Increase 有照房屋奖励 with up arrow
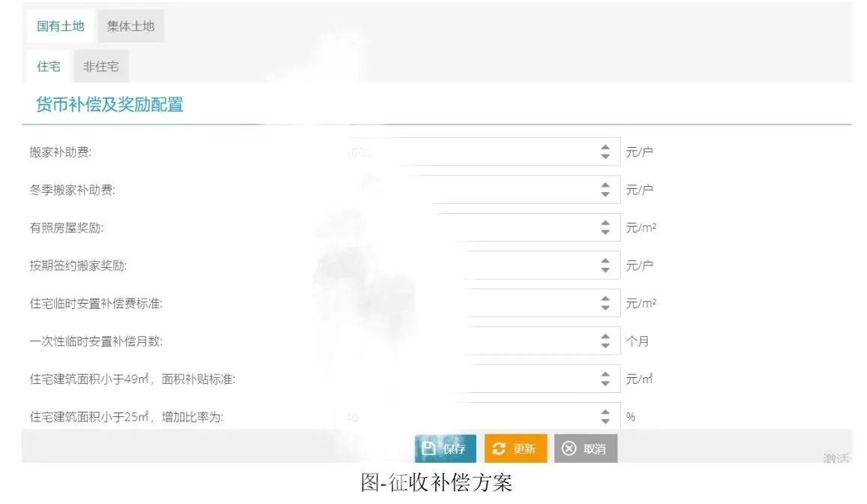 click(x=604, y=223)
